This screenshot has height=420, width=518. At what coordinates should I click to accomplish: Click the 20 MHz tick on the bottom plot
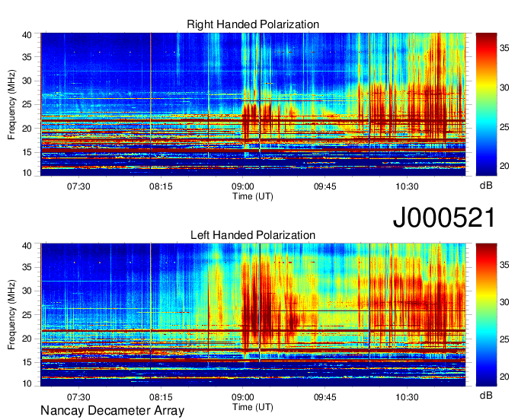(x=27, y=339)
